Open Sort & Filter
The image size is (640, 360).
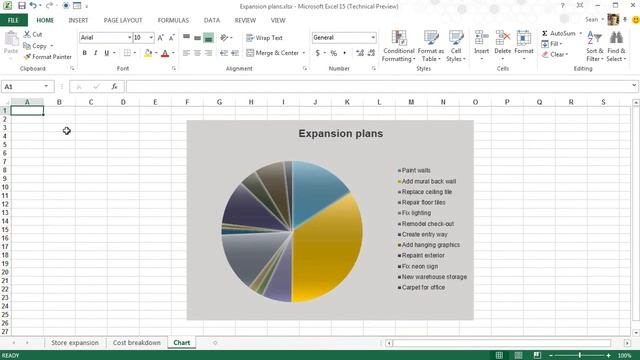(x=595, y=46)
